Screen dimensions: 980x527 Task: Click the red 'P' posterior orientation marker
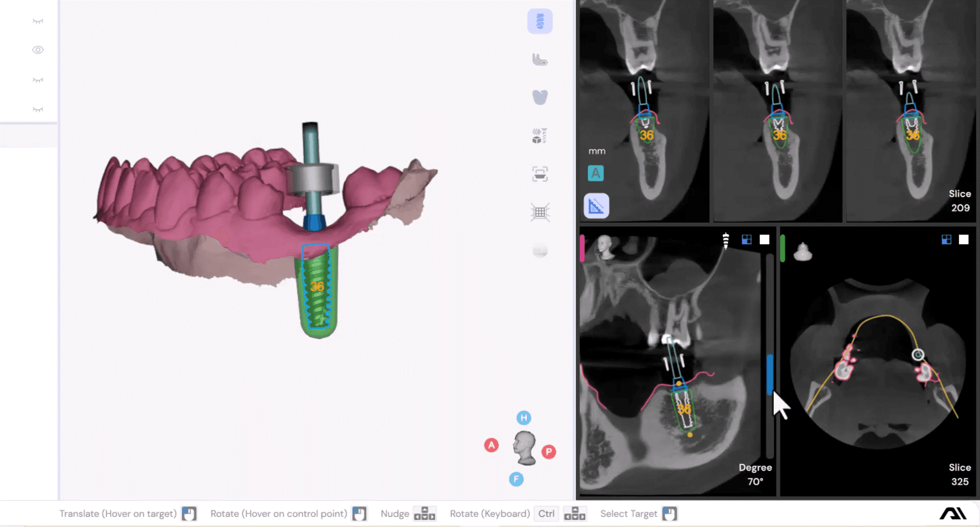pyautogui.click(x=549, y=451)
